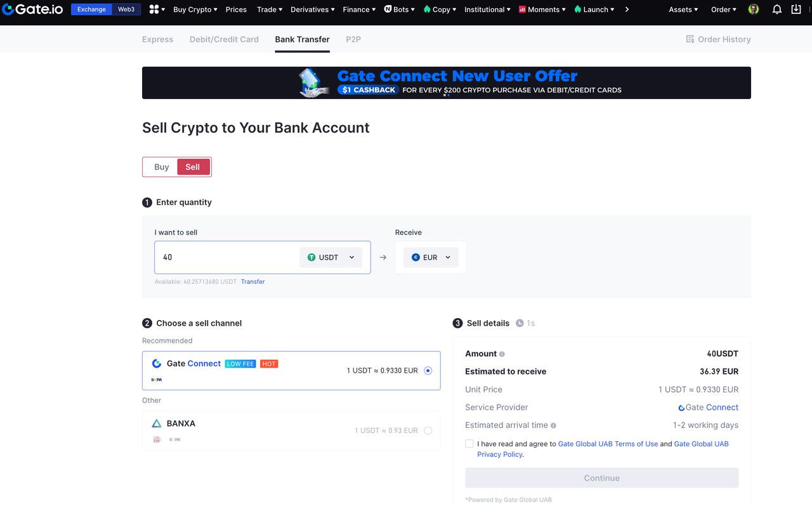Select the BANXA sell channel radio
The image size is (812, 506).
428,430
